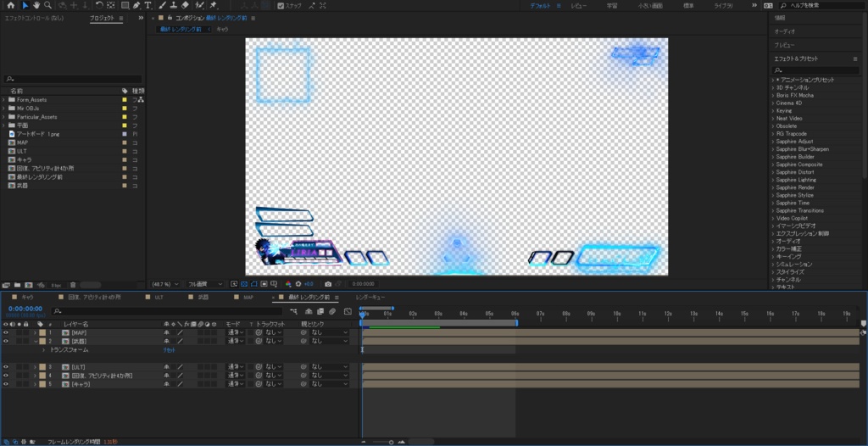Delete selected project item with trash icon

click(x=73, y=285)
